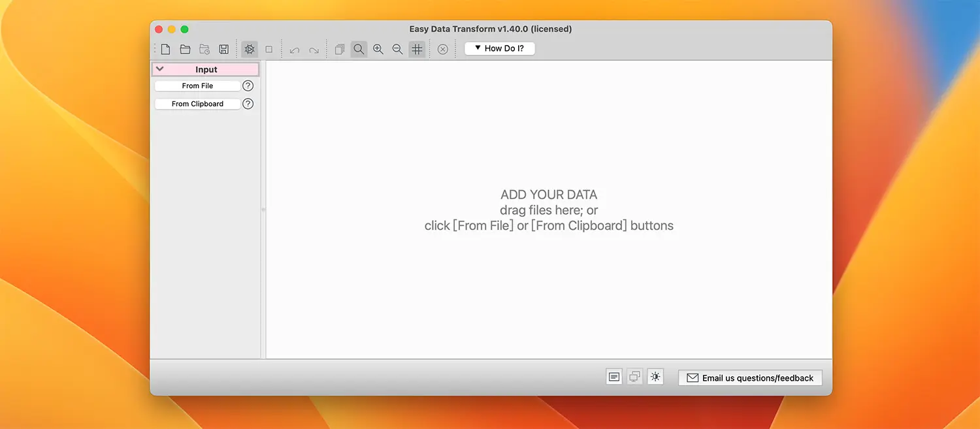Save using the floppy disk icon
The image size is (980, 429).
[223, 49]
